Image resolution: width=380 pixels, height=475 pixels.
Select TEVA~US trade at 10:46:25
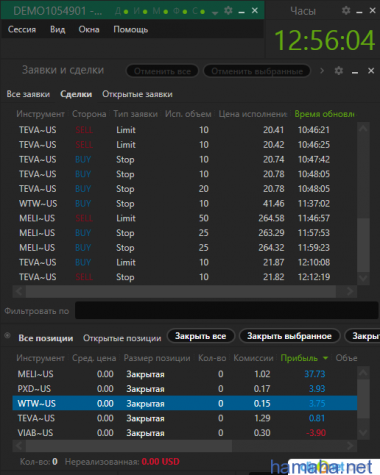coord(185,145)
